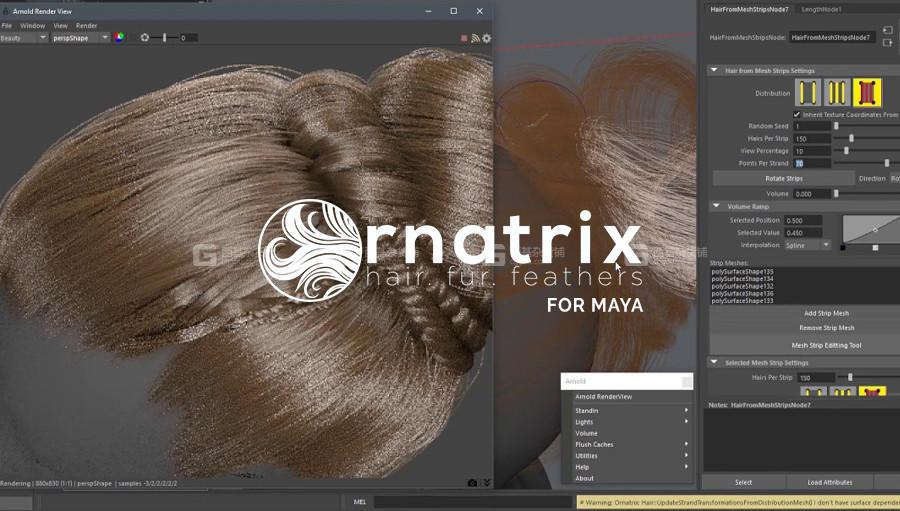Click the lower node output connection icon

tap(887, 42)
